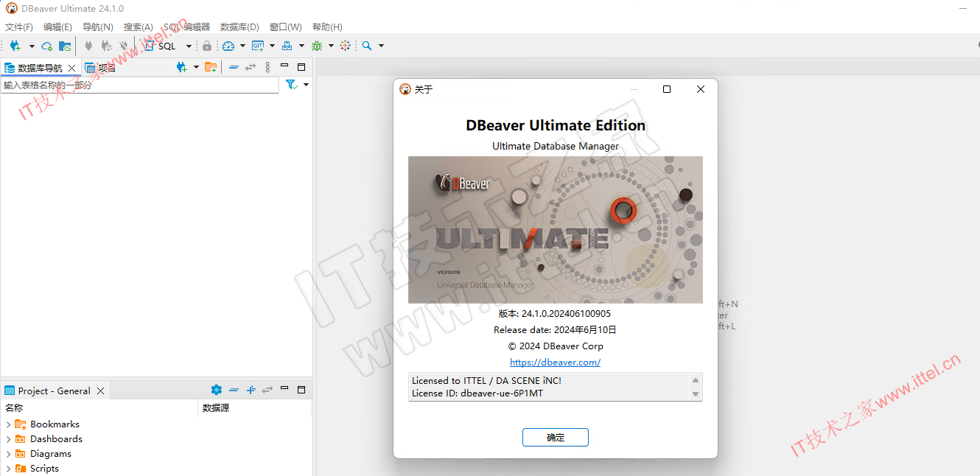980x476 pixels.
Task: Click the new connection plug icon in navigator panel
Action: [x=182, y=67]
